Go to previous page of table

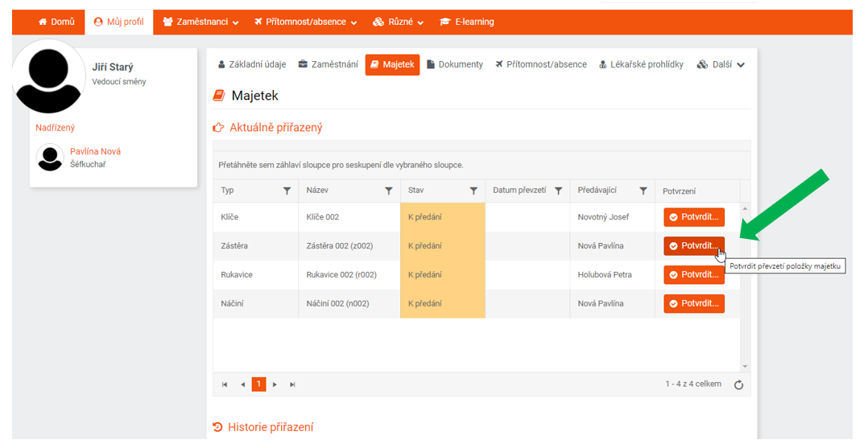tap(242, 384)
